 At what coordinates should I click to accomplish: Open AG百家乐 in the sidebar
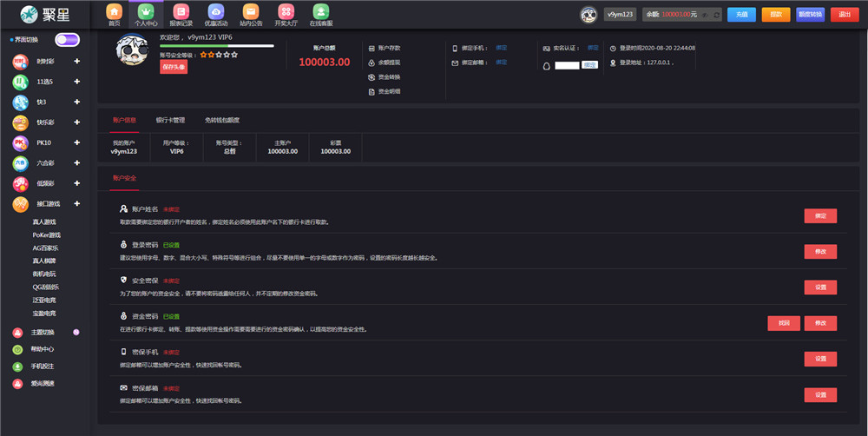click(x=47, y=248)
